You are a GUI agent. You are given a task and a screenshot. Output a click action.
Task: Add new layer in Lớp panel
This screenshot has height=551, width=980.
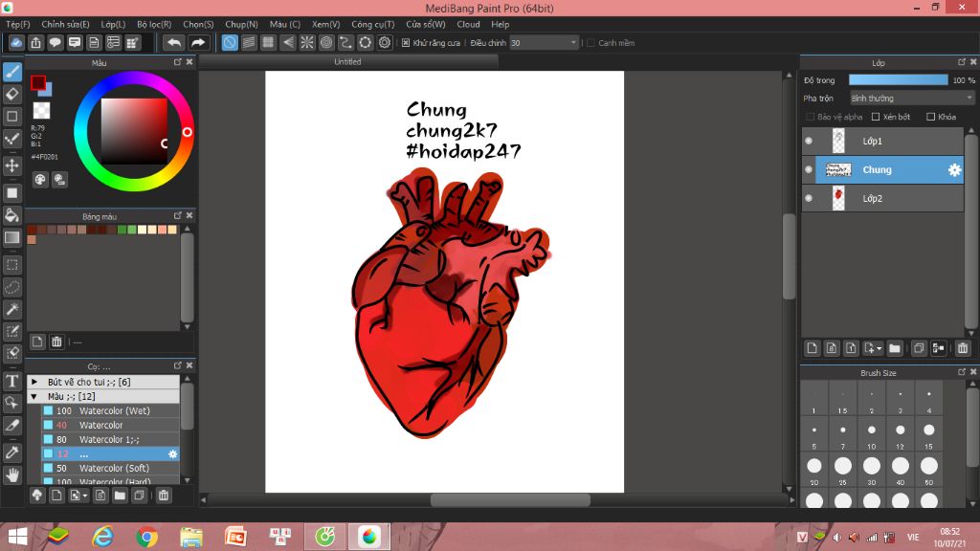click(812, 348)
